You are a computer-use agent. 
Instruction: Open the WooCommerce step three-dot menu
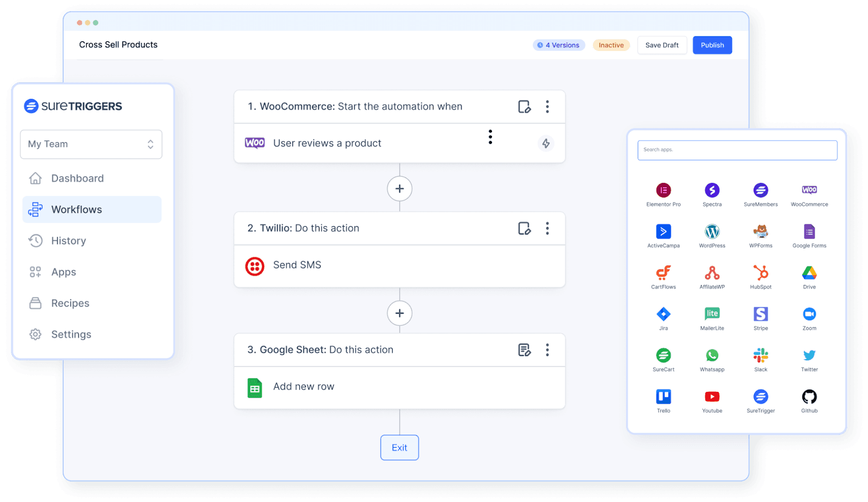(x=547, y=107)
